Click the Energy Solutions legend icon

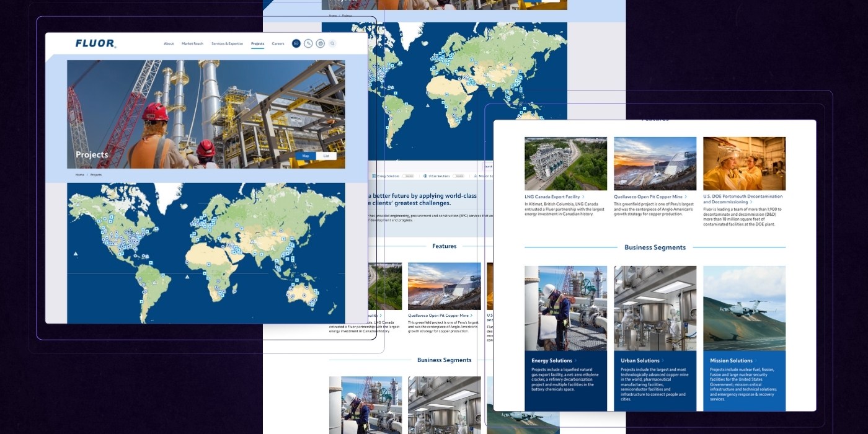coord(374,176)
